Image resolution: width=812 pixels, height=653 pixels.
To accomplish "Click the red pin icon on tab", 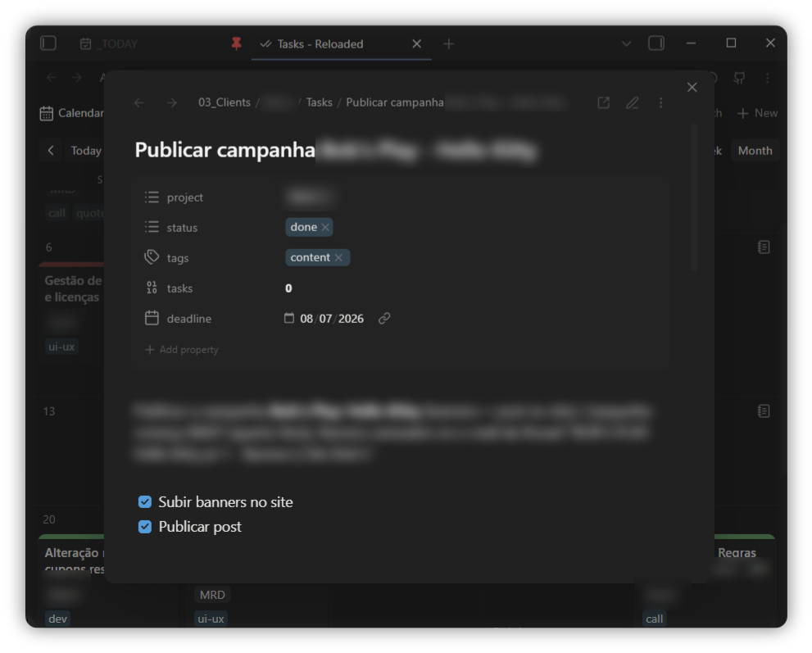I will point(236,44).
